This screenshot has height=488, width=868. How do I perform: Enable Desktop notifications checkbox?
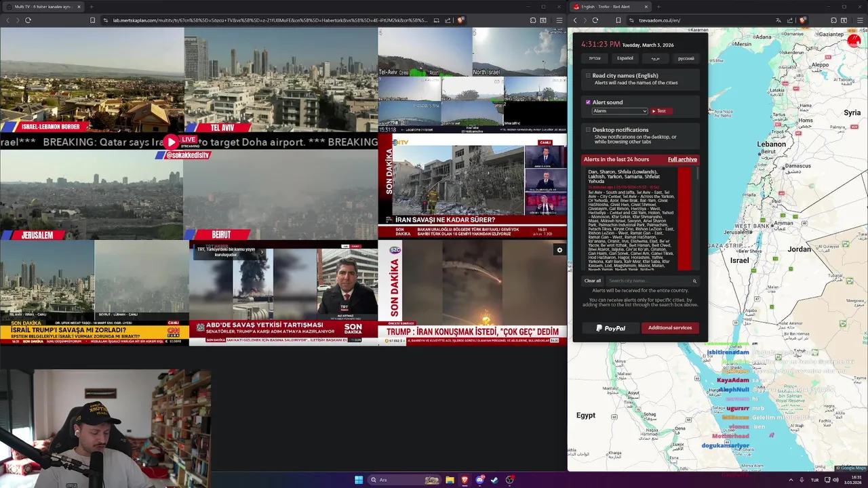[588, 129]
